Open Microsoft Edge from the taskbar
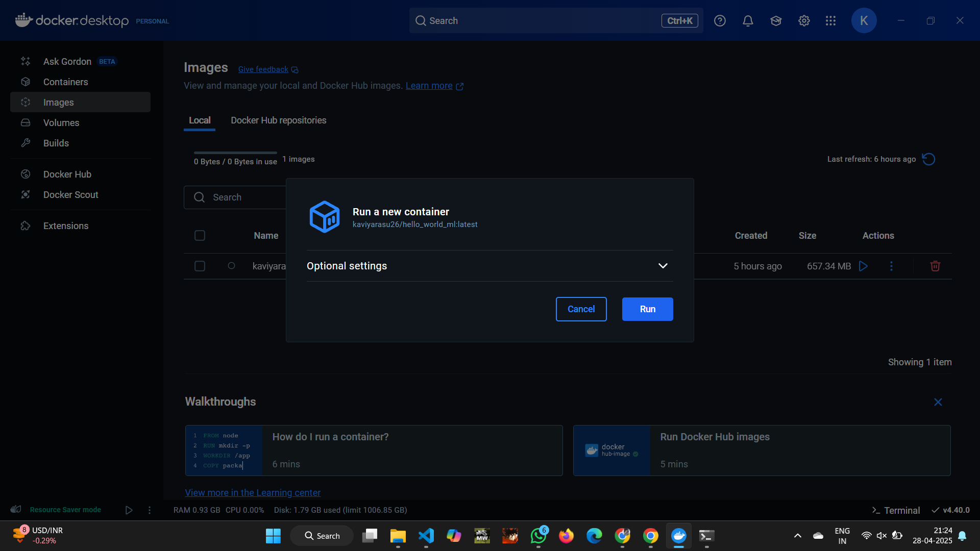 click(x=594, y=536)
